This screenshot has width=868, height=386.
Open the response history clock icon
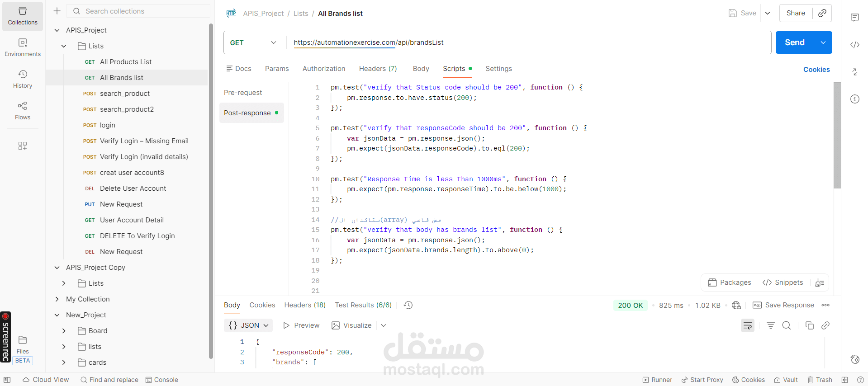pos(408,305)
